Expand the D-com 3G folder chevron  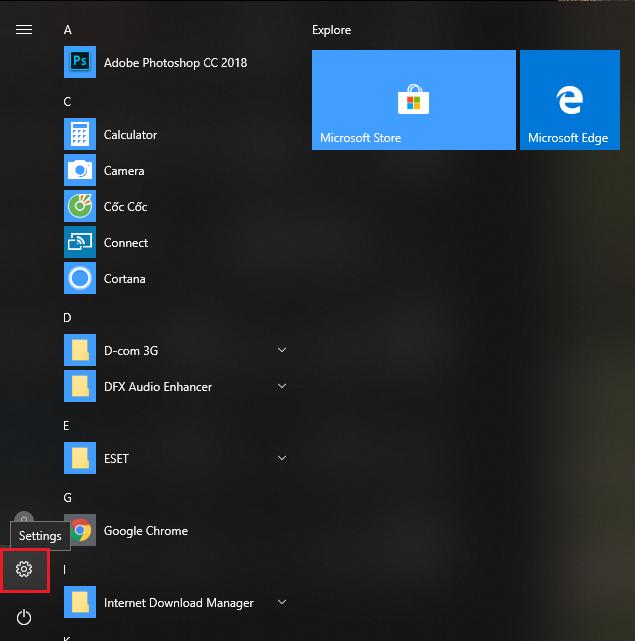click(282, 350)
